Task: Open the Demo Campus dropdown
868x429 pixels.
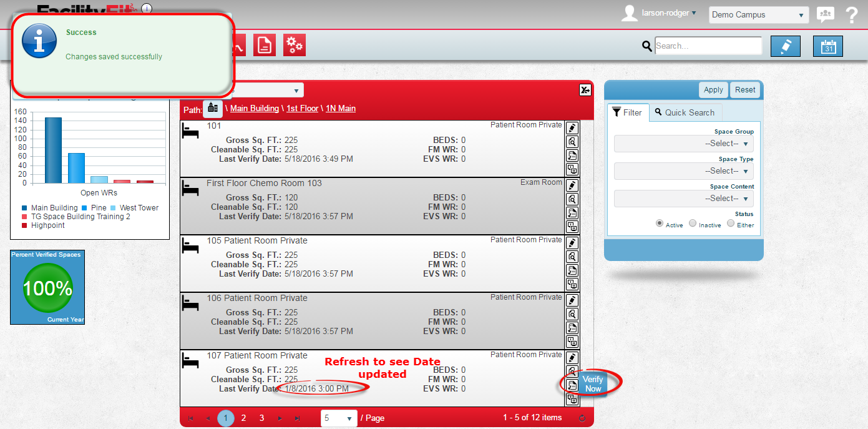Action: (758, 15)
